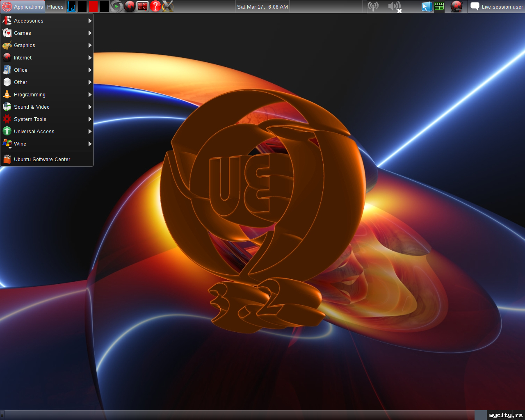Image resolution: width=525 pixels, height=420 pixels.
Task: Open the blue system monitor graph
Action: 71,7
